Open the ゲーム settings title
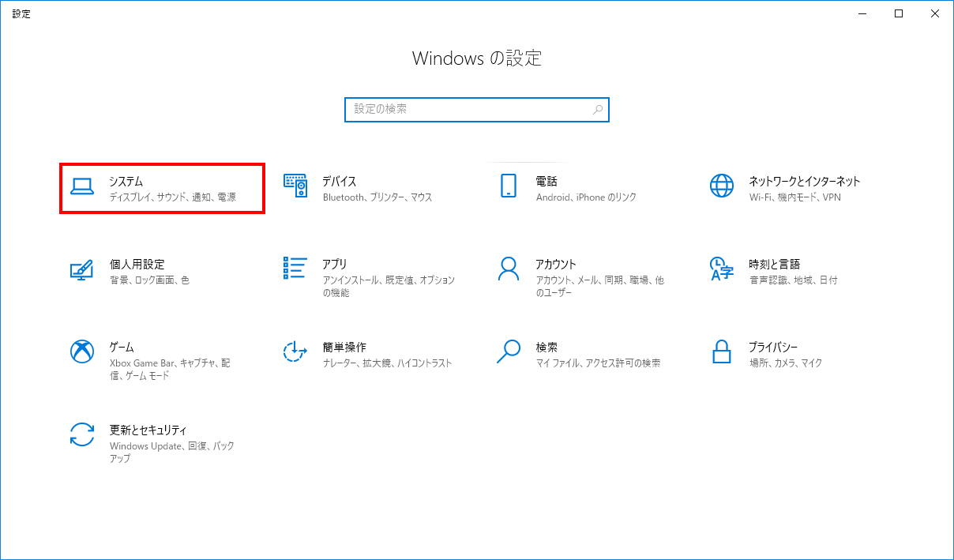Image resolution: width=954 pixels, height=560 pixels. [x=122, y=347]
